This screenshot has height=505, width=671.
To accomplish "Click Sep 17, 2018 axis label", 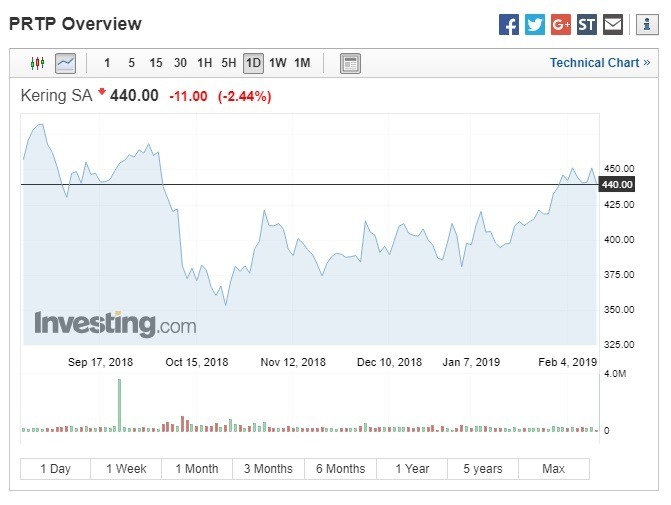I will 101,362.
